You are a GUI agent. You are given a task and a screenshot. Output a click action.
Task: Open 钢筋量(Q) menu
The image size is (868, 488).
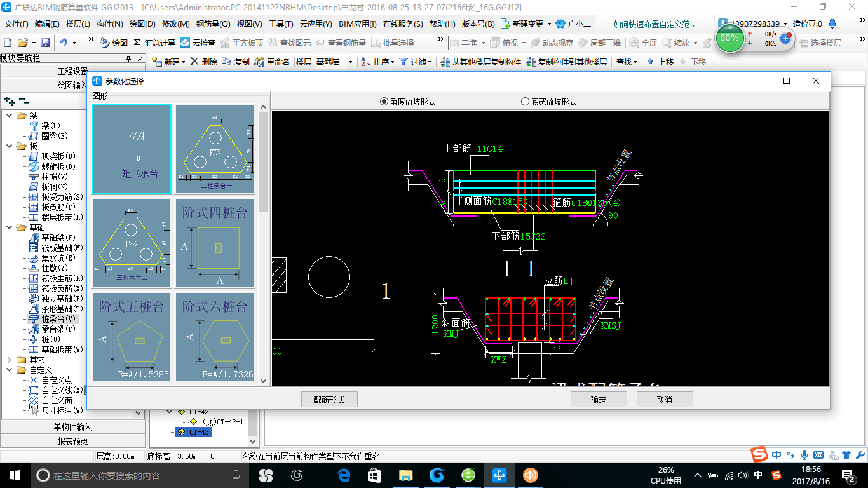[213, 24]
